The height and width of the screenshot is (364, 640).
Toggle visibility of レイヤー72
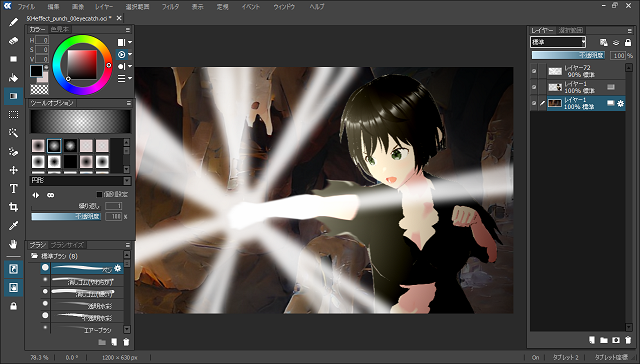coord(534,71)
